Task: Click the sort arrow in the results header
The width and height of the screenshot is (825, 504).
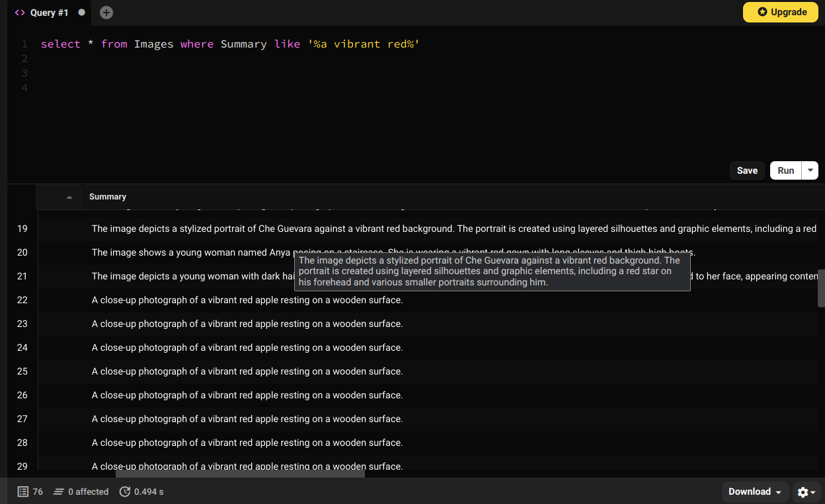Action: pos(69,197)
